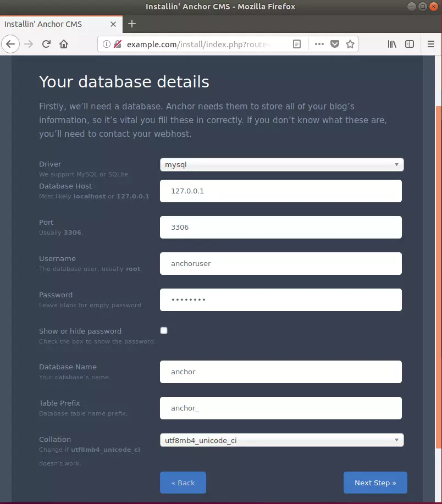
Task: Click the insecure connection padlock icon
Action: pyautogui.click(x=118, y=44)
